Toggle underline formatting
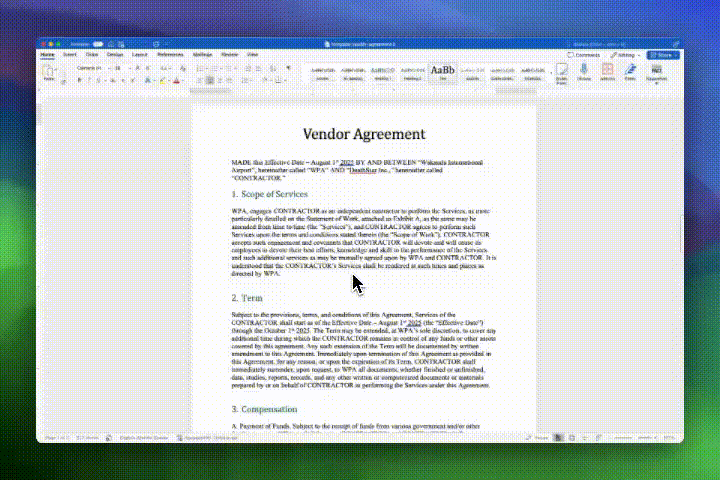Viewport: 720px width, 480px height. click(98, 80)
